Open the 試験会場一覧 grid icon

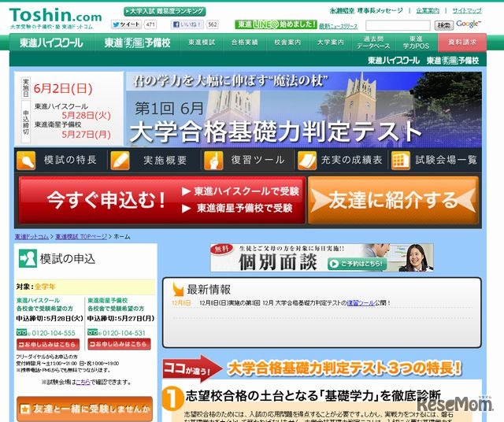coord(401,160)
